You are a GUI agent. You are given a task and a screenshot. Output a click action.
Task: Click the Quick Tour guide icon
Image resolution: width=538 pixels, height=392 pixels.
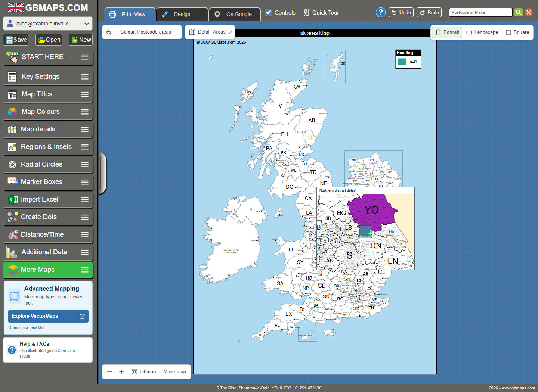tap(306, 12)
